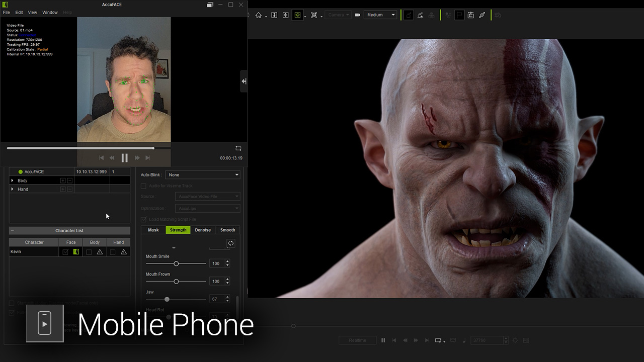Pause the AccuFACE video playback

point(125,158)
